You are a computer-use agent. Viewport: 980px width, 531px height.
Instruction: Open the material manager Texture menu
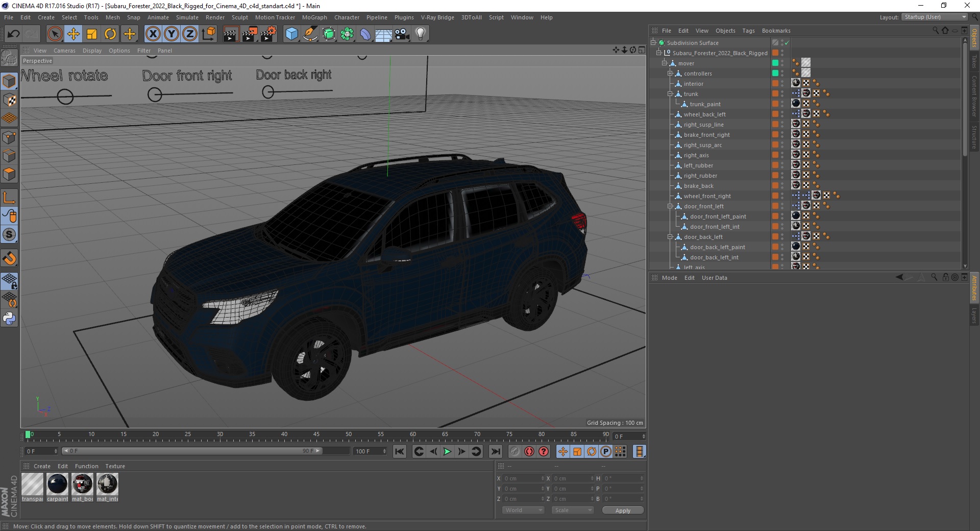115,466
